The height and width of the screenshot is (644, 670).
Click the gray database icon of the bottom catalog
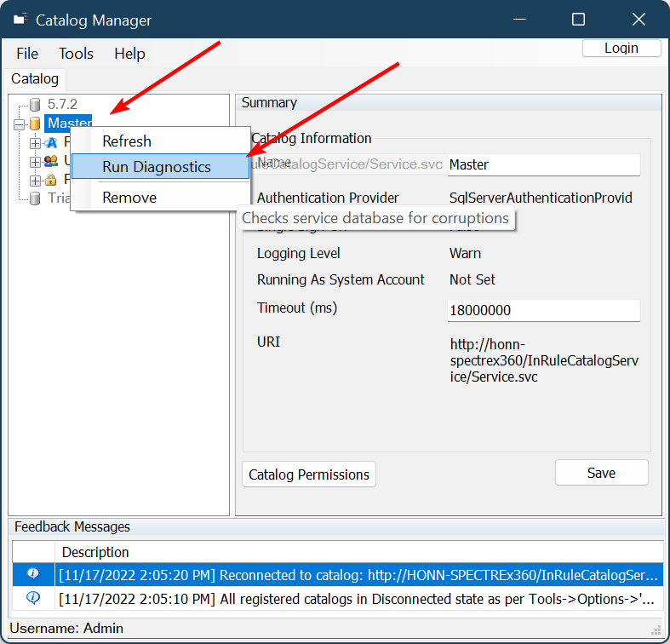pos(35,198)
